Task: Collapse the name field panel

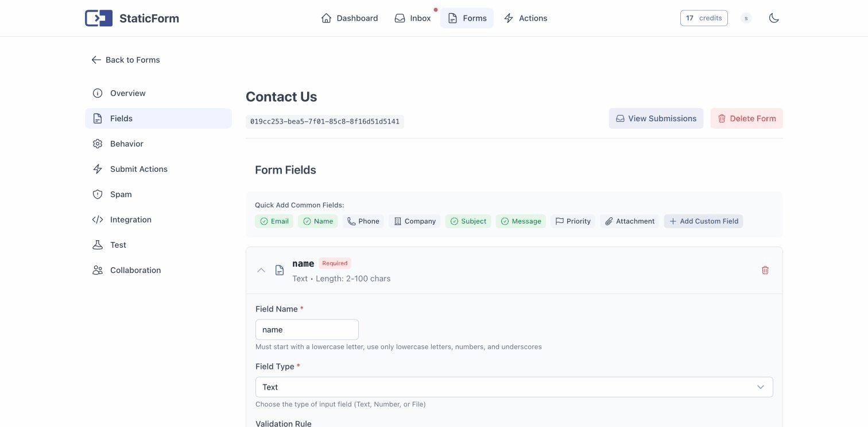Action: [x=261, y=270]
